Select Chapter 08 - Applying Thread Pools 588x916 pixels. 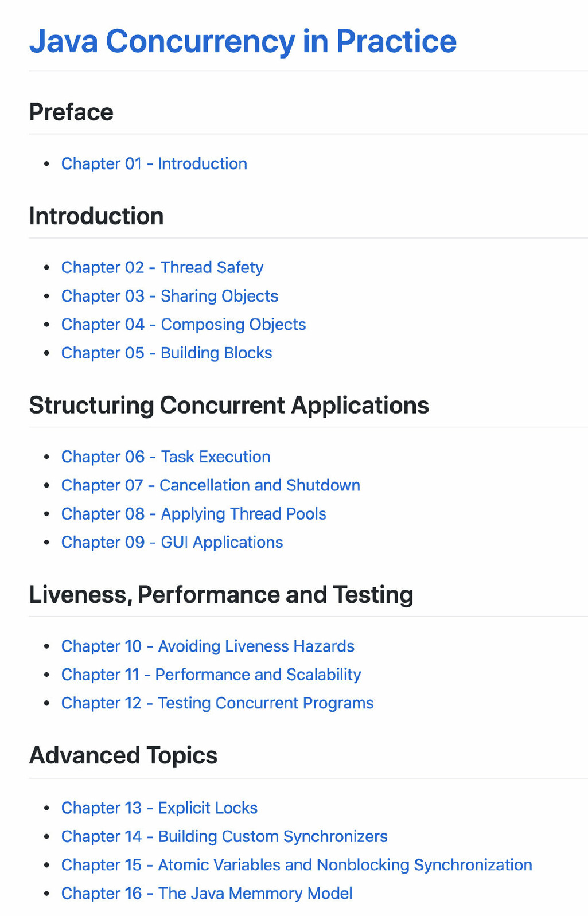193,514
